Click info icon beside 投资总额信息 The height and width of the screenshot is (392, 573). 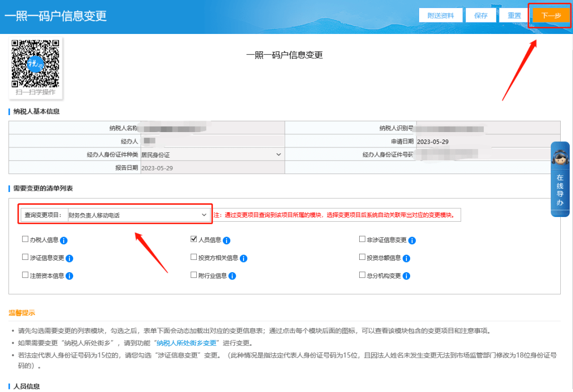tap(406, 258)
